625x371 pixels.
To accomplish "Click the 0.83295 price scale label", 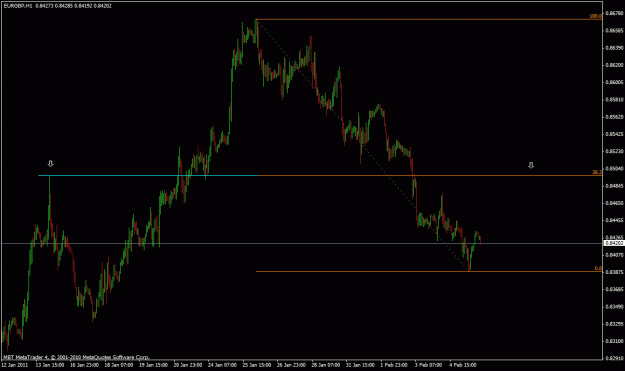I will pos(614,324).
